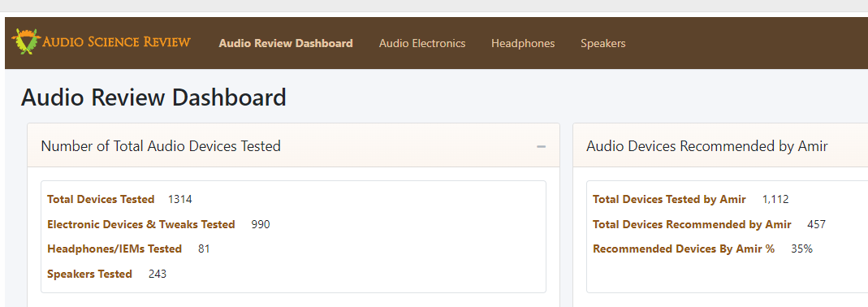Select the Total Devices Tested label
This screenshot has width=868, height=307.
[101, 200]
